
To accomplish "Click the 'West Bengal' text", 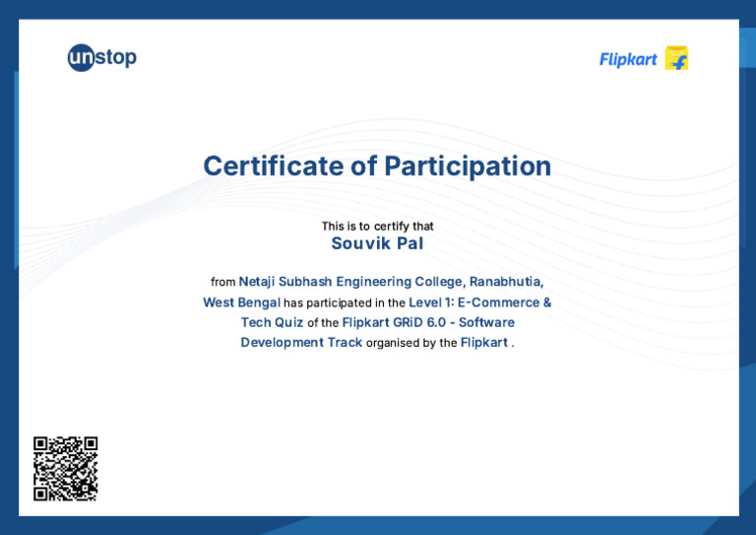I will pos(241,302).
